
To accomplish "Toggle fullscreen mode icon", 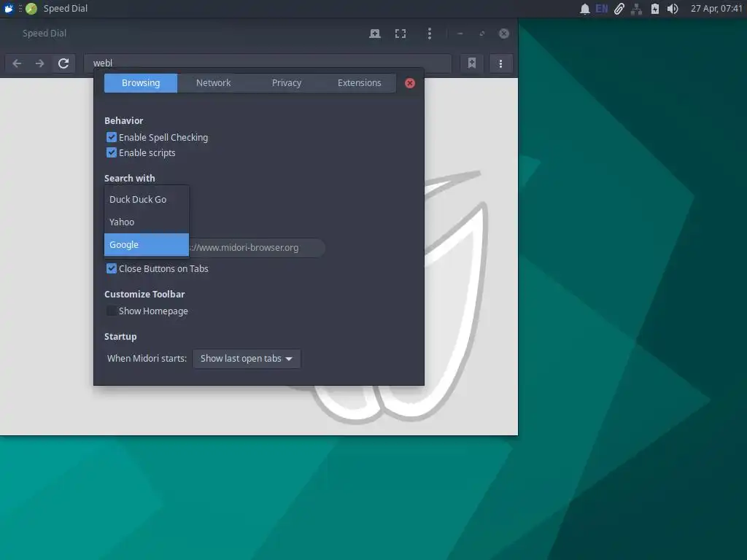I will 400,34.
